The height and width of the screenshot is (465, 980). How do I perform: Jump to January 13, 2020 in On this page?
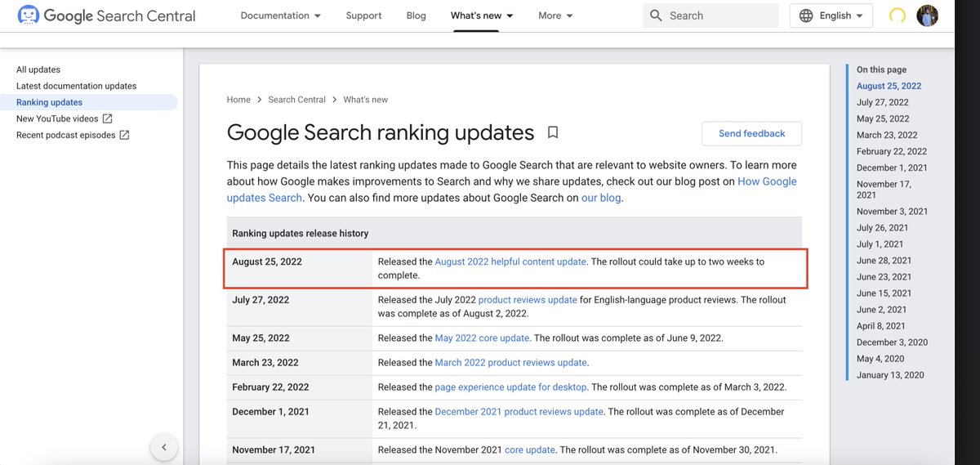(890, 374)
